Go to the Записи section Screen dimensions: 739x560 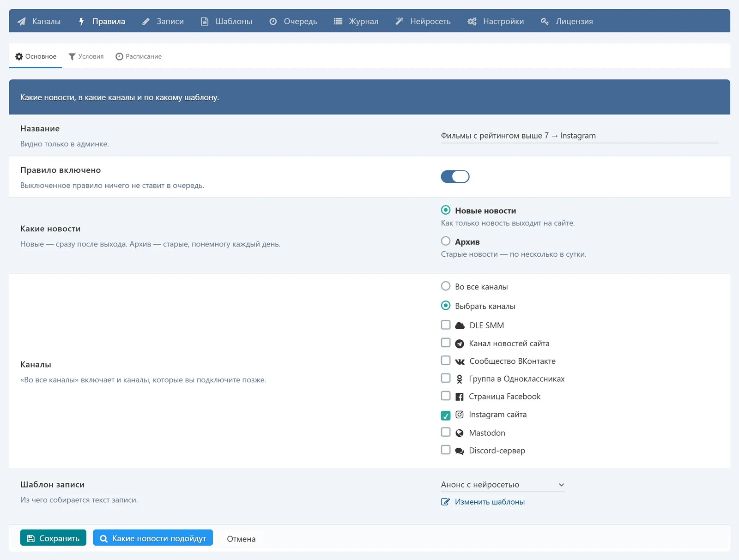(x=163, y=21)
